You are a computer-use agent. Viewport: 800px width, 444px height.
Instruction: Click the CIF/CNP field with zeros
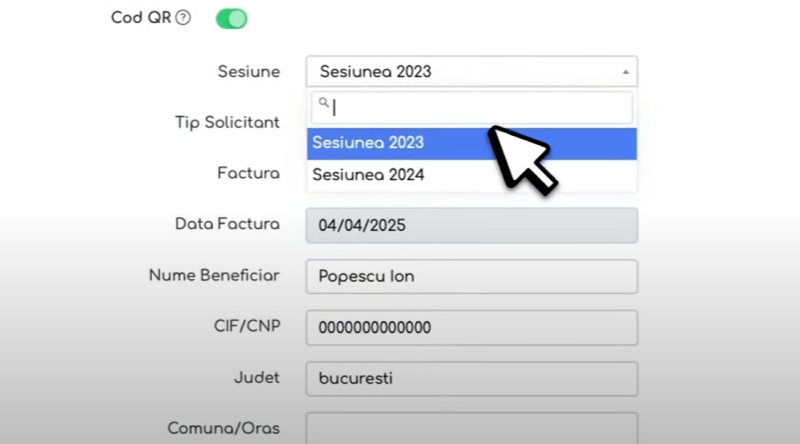click(x=471, y=327)
